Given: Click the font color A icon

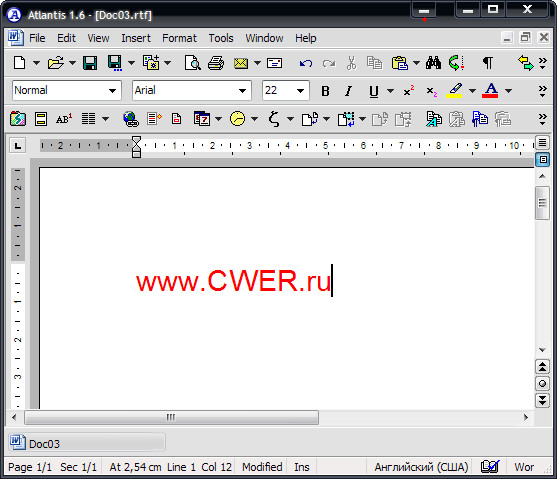Looking at the screenshot, I should coord(490,91).
